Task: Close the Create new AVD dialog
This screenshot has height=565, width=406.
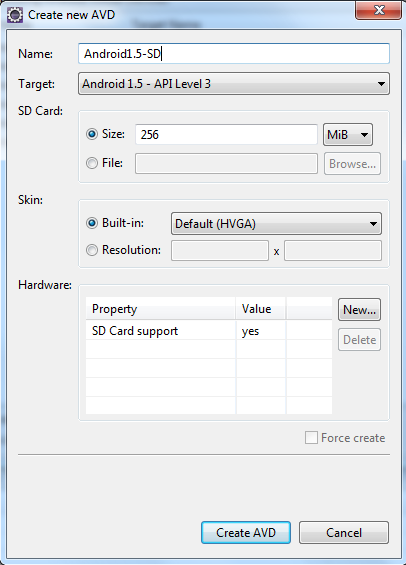Action: 378,10
